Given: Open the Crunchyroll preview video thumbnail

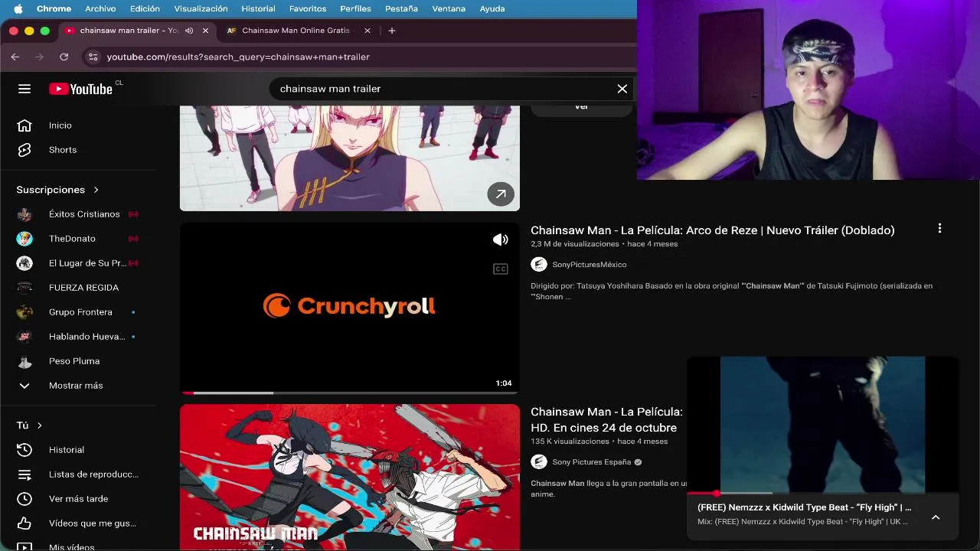Looking at the screenshot, I should (350, 308).
